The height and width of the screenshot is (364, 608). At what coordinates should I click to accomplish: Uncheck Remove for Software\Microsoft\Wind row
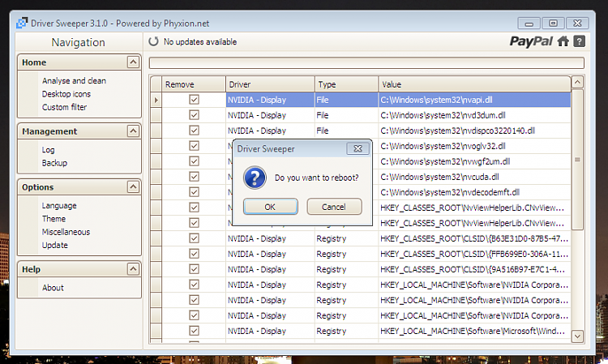[x=194, y=331]
